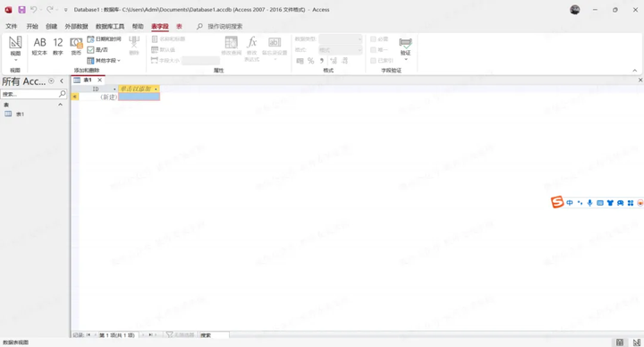Add a 是/否 (Yes/No) field
644x347 pixels.
97,50
